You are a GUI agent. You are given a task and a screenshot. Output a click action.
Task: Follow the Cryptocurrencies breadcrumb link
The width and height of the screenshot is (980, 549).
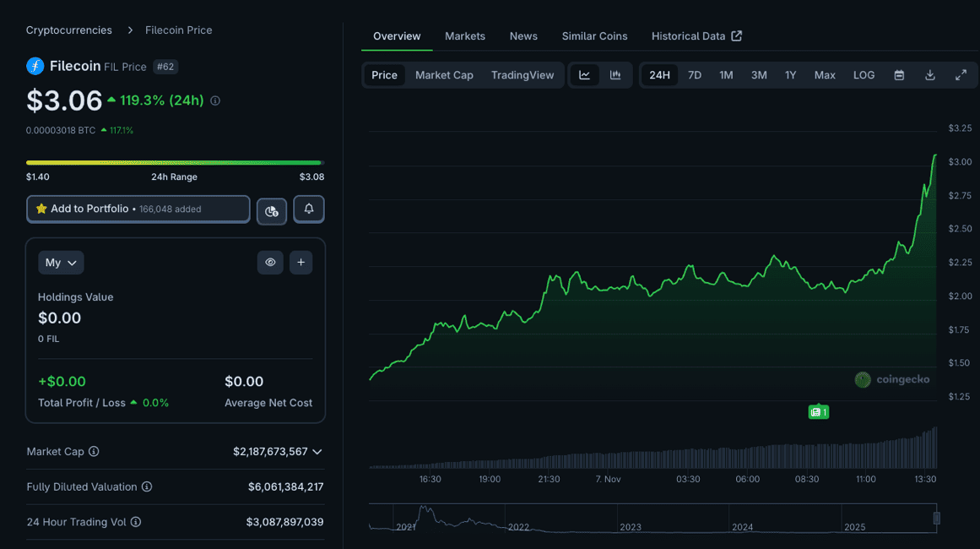pos(69,30)
